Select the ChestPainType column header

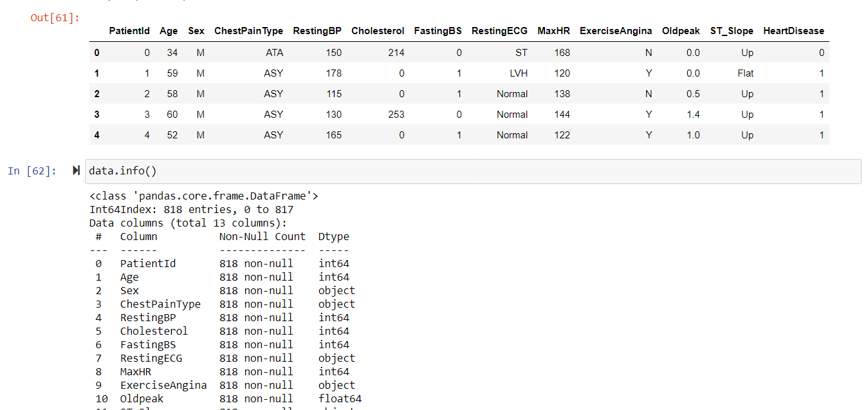tap(248, 30)
